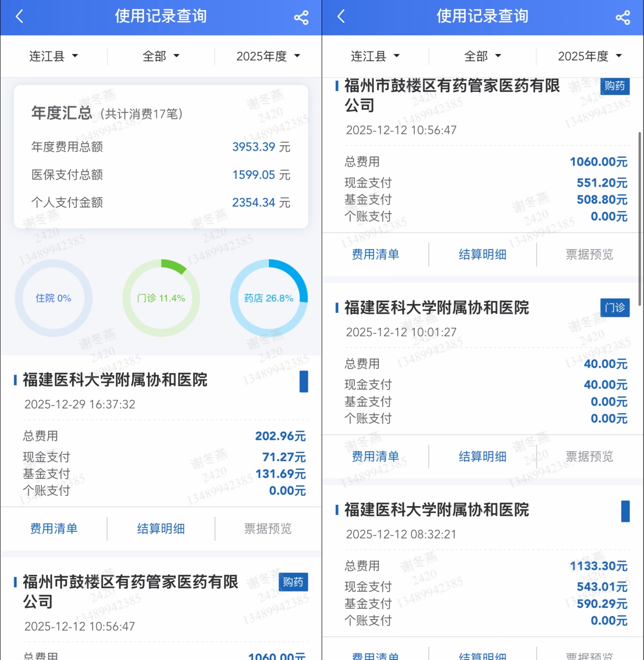The image size is (644, 660).
Task: Tap the share icon in right screen
Action: click(623, 18)
